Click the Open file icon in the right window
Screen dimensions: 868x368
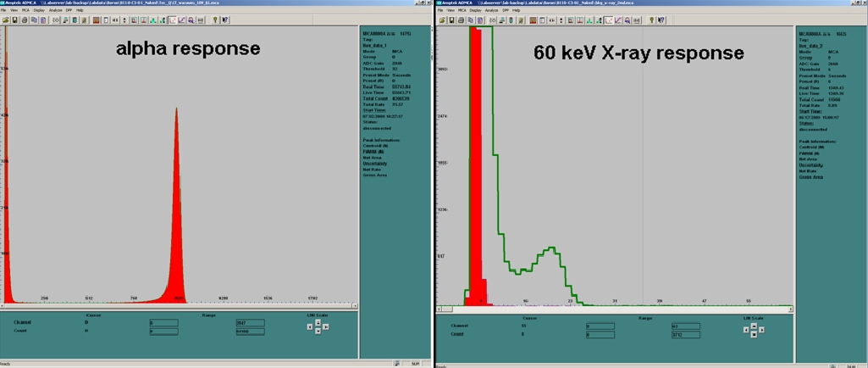(441, 20)
